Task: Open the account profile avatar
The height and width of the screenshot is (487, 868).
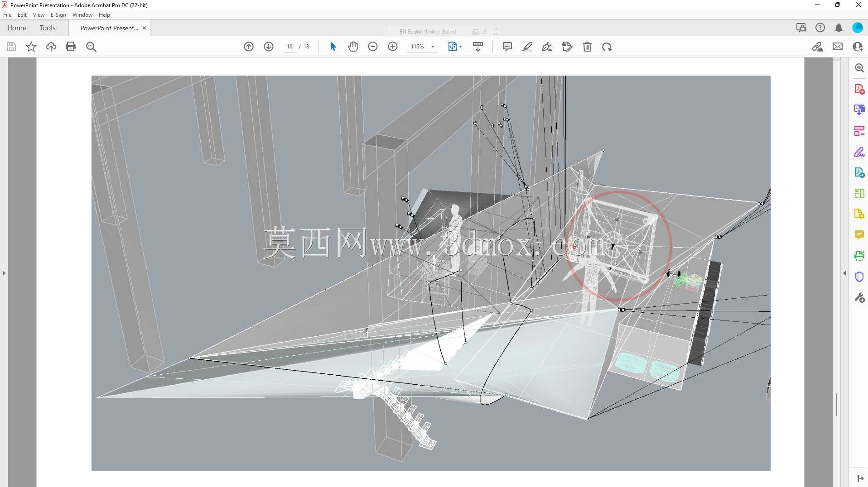Action: tap(858, 28)
